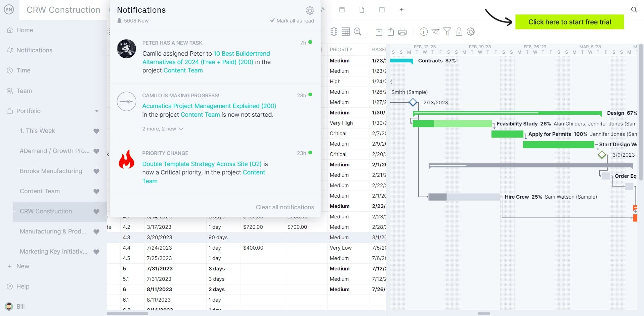
Task: Click Peter's avatar in the notification
Action: pyautogui.click(x=126, y=49)
